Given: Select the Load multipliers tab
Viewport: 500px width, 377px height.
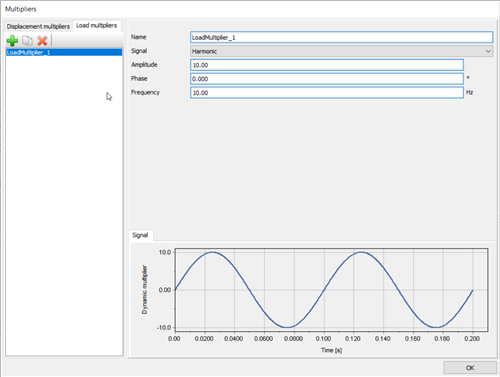Looking at the screenshot, I should (97, 25).
